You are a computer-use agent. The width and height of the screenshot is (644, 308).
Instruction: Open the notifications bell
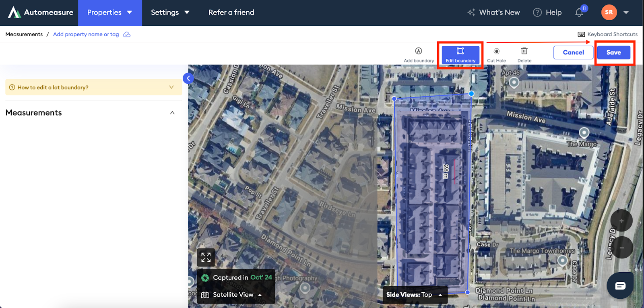pyautogui.click(x=579, y=12)
